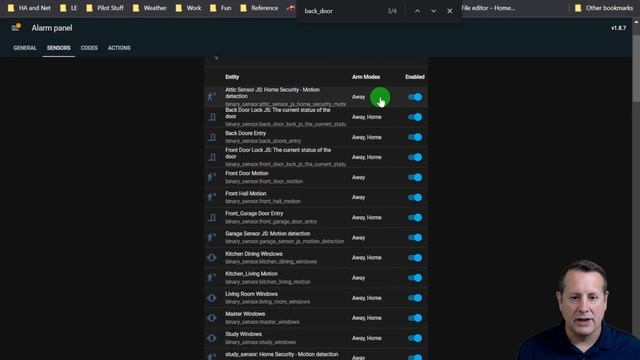This screenshot has width=640, height=360.
Task: Click door icon for Back Doore Entry
Action: tap(212, 137)
